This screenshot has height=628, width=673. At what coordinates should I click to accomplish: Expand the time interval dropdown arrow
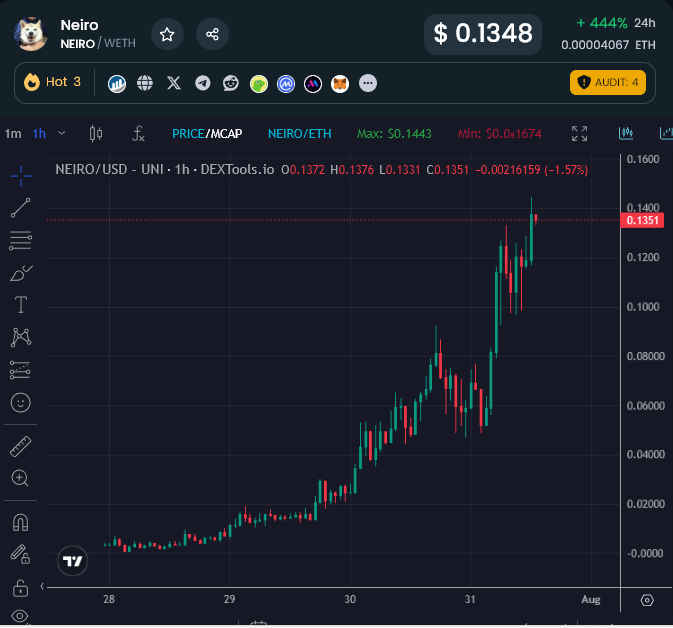(x=62, y=133)
